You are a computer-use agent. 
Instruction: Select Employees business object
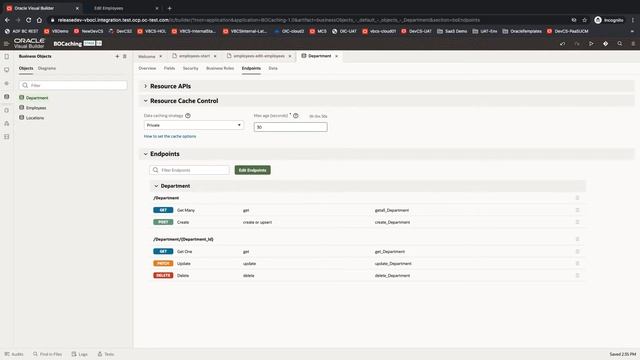click(36, 108)
